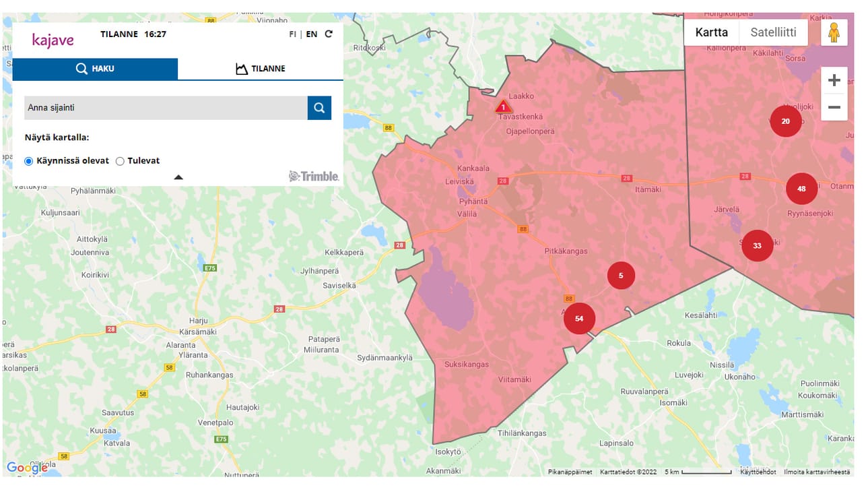868x498 pixels.
Task: Select the Kartta map view
Action: (x=710, y=32)
